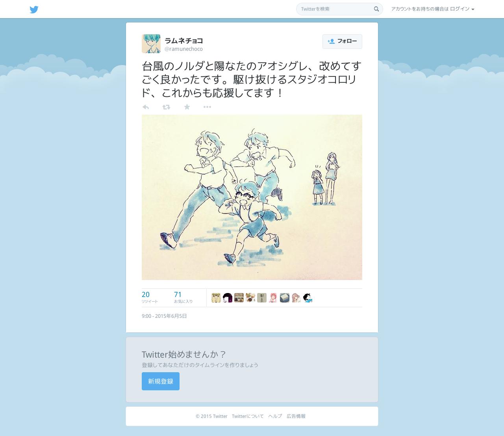Open the ヘルプ footer link
Screen dimensions: 504x436
pyautogui.click(x=275, y=416)
